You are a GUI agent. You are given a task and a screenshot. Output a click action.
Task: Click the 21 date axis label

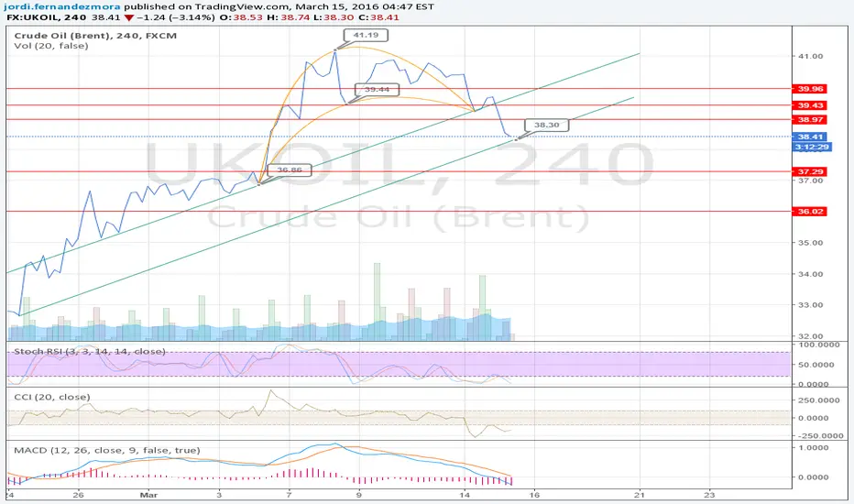click(x=640, y=495)
